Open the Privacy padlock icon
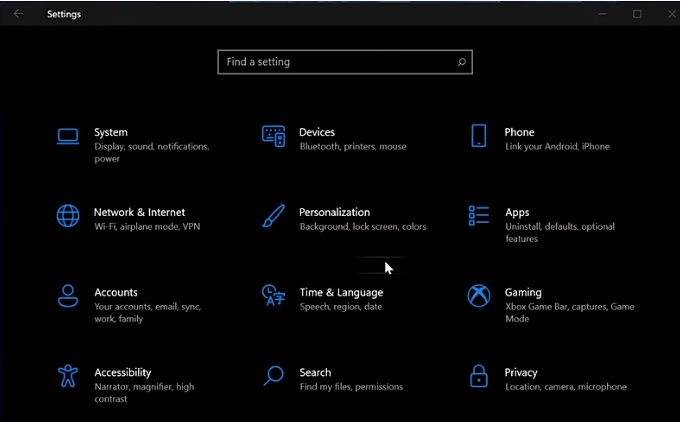Screen dimensions: 680x422 pyautogui.click(x=478, y=376)
